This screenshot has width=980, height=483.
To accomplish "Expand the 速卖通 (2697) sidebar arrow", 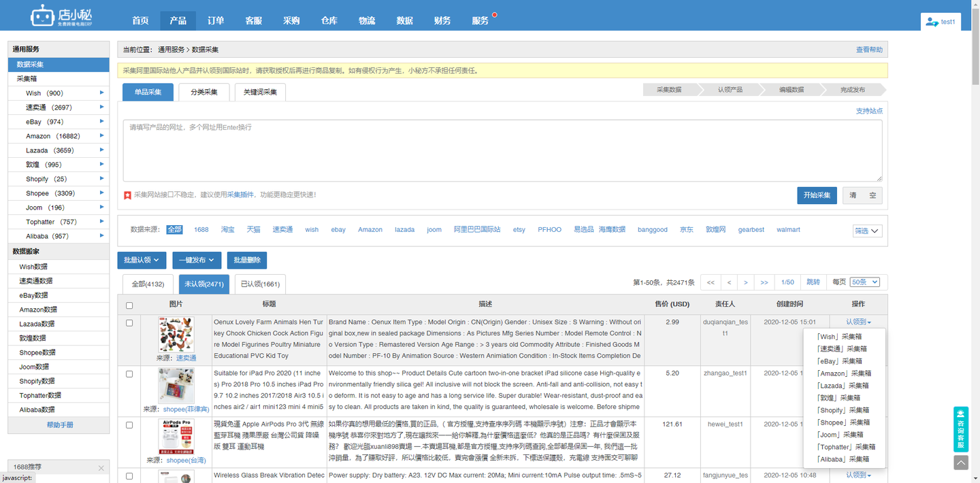I will (102, 107).
